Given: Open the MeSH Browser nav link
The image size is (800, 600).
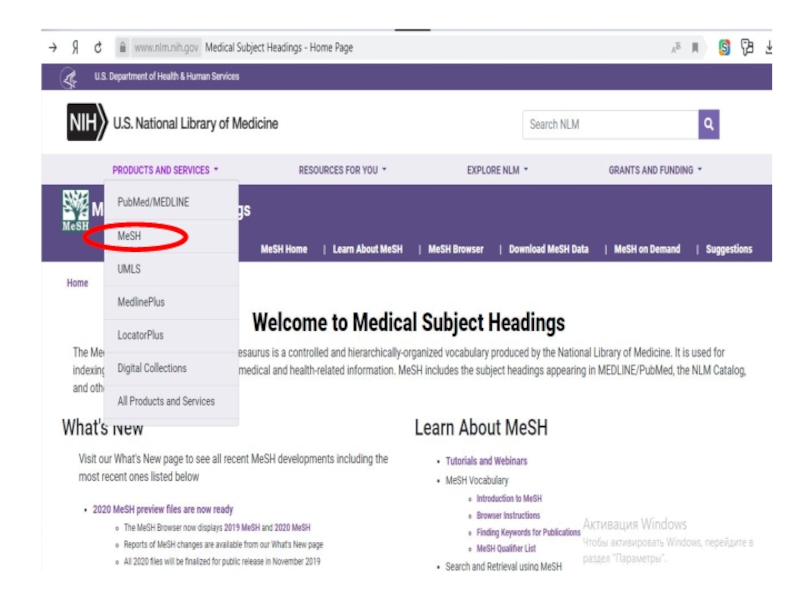Looking at the screenshot, I should pos(456,249).
